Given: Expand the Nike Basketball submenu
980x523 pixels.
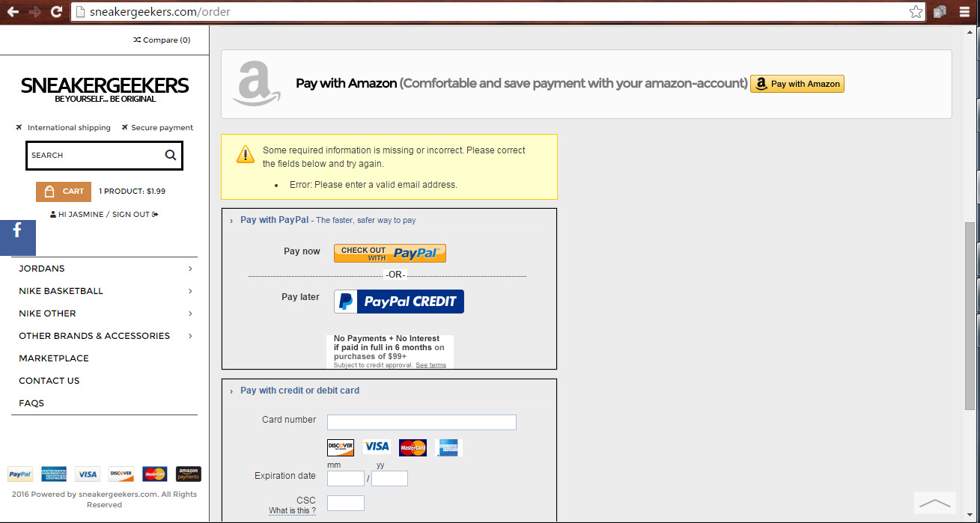Looking at the screenshot, I should [190, 291].
